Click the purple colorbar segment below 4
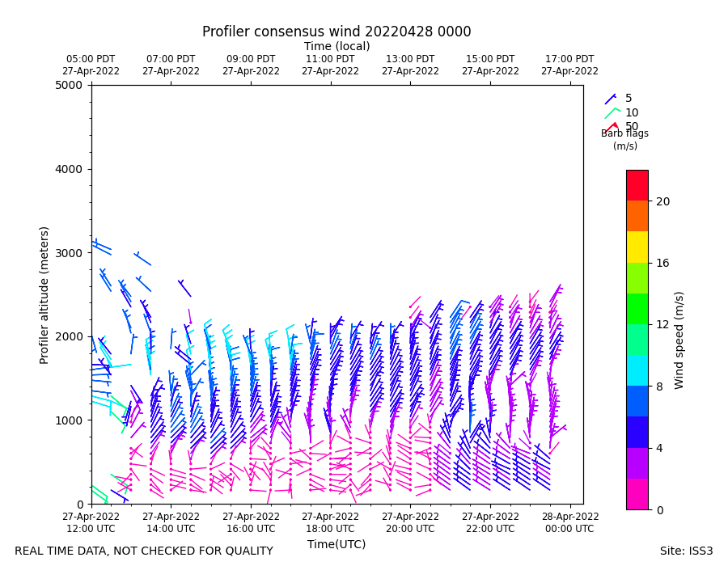This screenshot has width=728, height=566. [x=637, y=463]
